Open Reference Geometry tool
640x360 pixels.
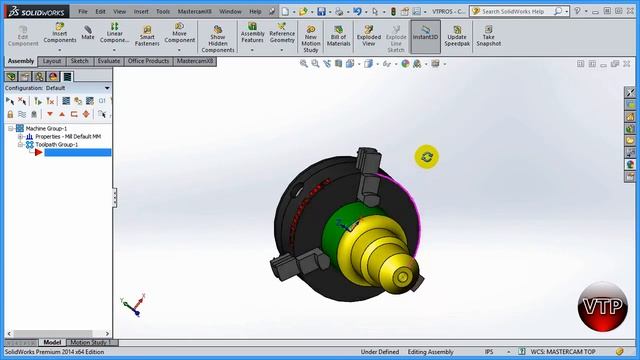282,33
